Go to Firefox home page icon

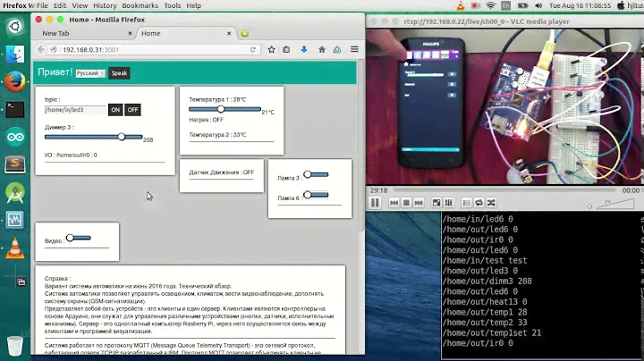tap(320, 49)
